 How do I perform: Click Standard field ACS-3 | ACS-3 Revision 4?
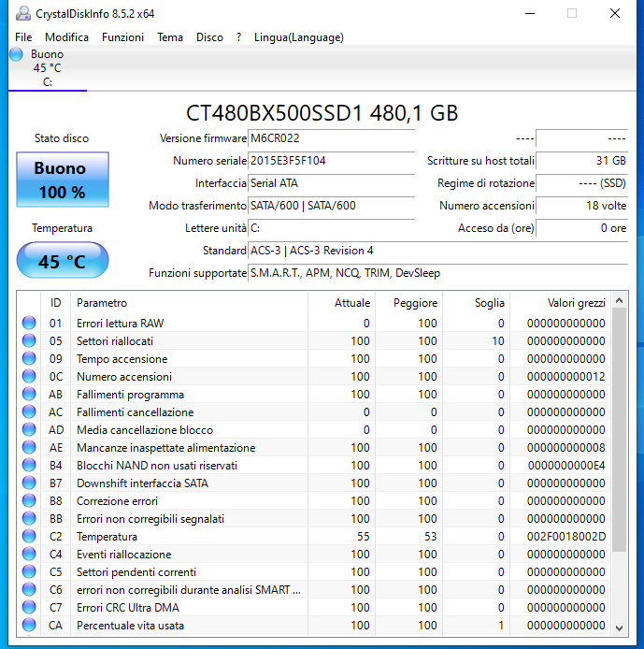[438, 251]
